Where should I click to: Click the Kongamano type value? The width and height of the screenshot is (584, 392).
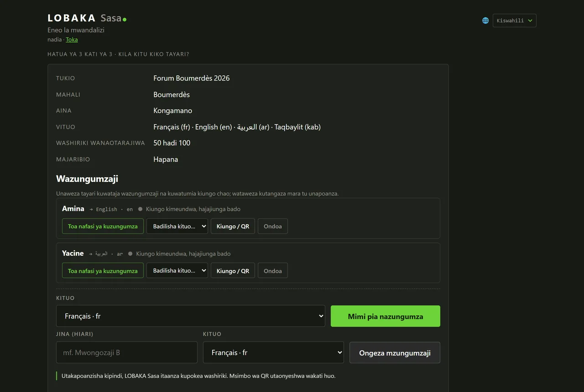[173, 111]
